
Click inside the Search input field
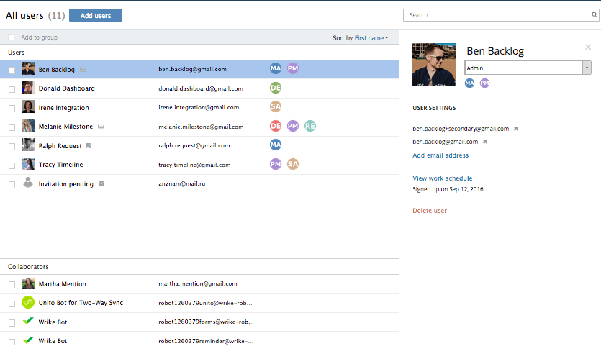(x=497, y=14)
